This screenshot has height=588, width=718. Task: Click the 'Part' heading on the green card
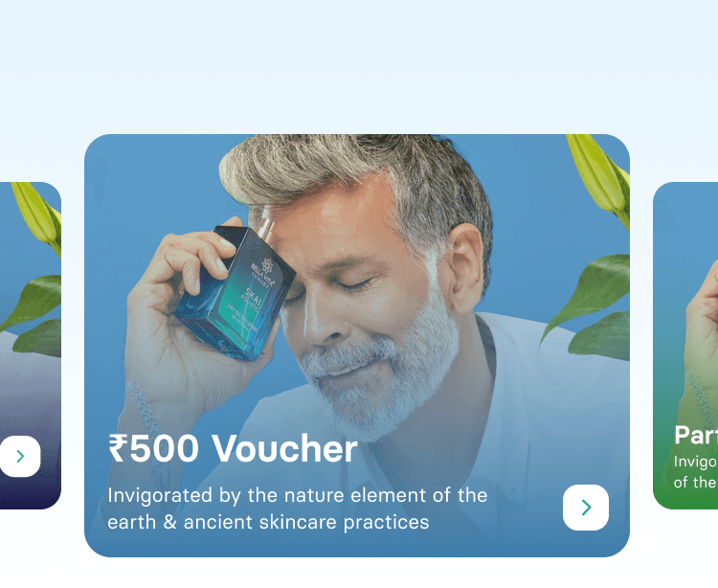[x=696, y=435]
